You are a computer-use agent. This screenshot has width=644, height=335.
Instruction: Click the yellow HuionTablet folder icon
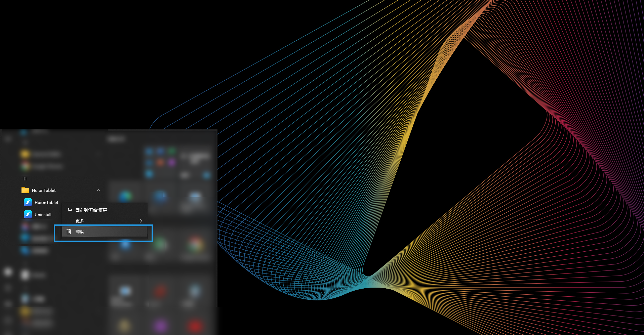coord(25,190)
